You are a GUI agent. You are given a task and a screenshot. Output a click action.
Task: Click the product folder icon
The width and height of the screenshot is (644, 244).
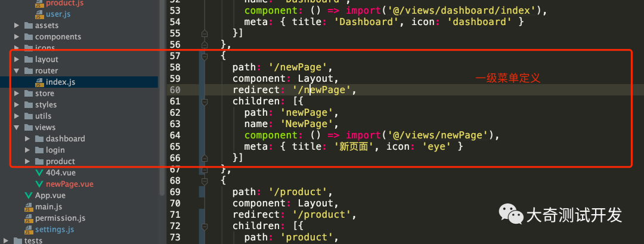(x=39, y=161)
